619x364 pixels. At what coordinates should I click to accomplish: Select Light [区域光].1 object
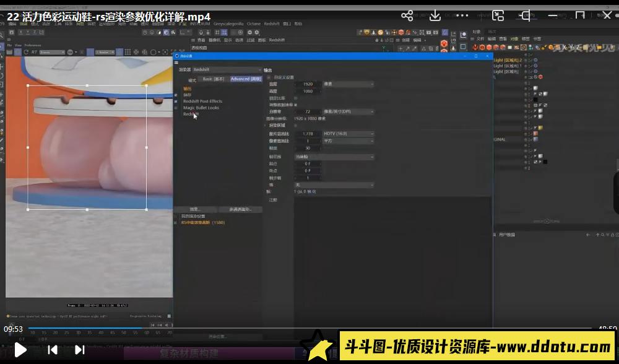508,66
